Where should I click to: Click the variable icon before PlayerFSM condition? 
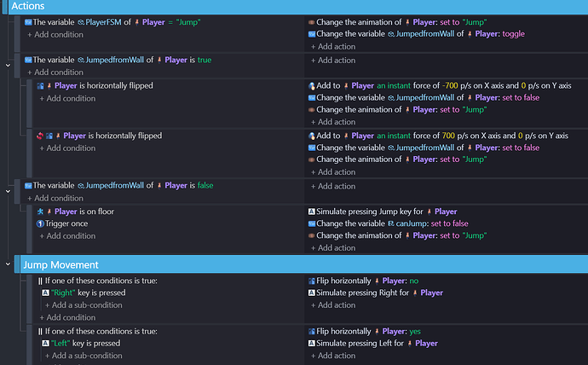point(28,22)
